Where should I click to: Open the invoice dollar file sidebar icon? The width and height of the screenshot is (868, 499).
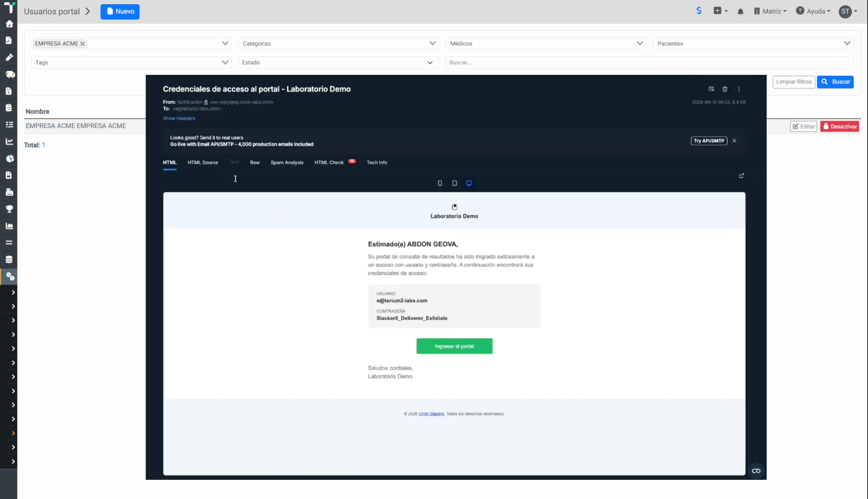coord(9,91)
